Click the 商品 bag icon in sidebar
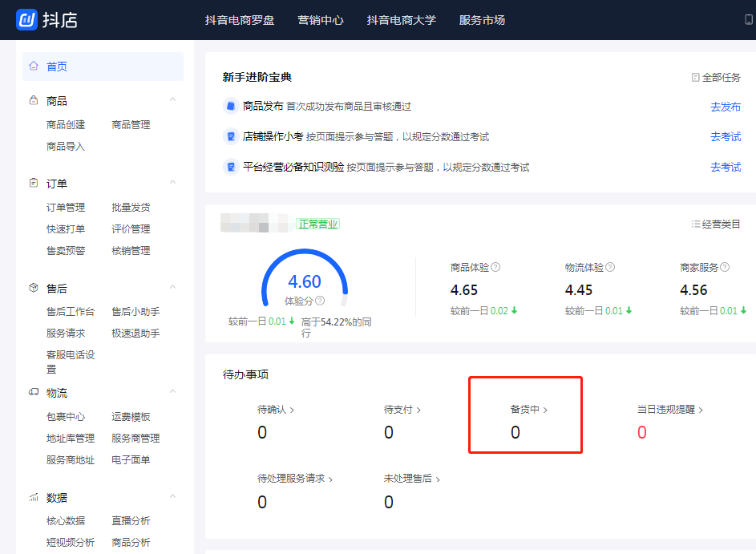The width and height of the screenshot is (756, 554). tap(33, 100)
